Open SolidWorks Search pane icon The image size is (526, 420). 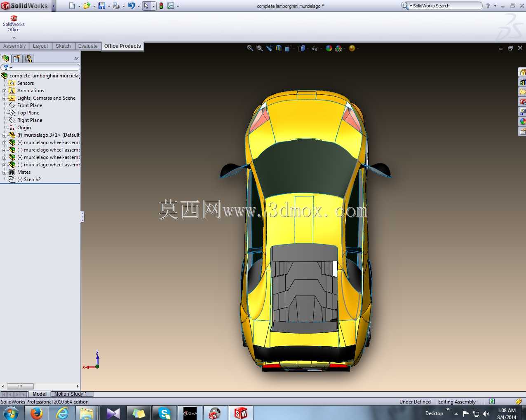click(522, 102)
